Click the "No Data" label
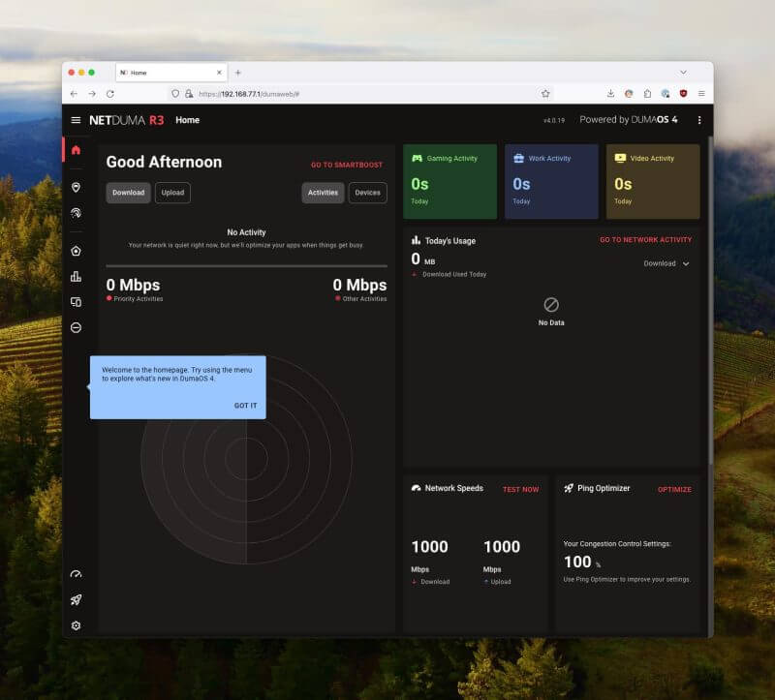 [x=551, y=322]
